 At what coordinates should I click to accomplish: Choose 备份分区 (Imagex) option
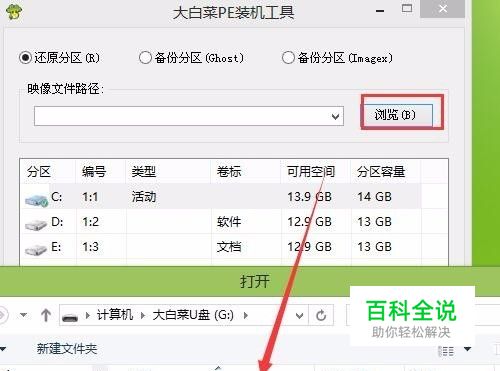click(337, 58)
